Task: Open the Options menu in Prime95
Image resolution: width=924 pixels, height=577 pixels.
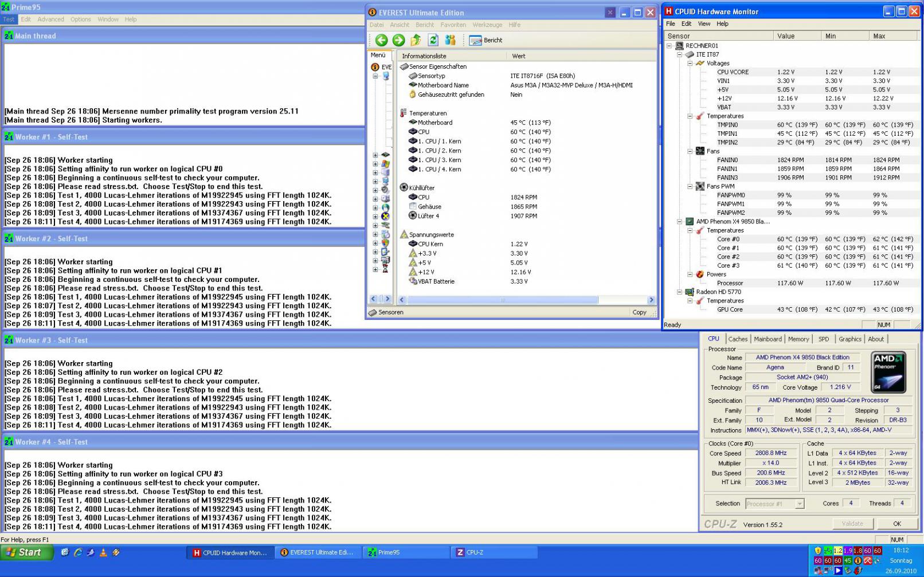Action: (81, 19)
